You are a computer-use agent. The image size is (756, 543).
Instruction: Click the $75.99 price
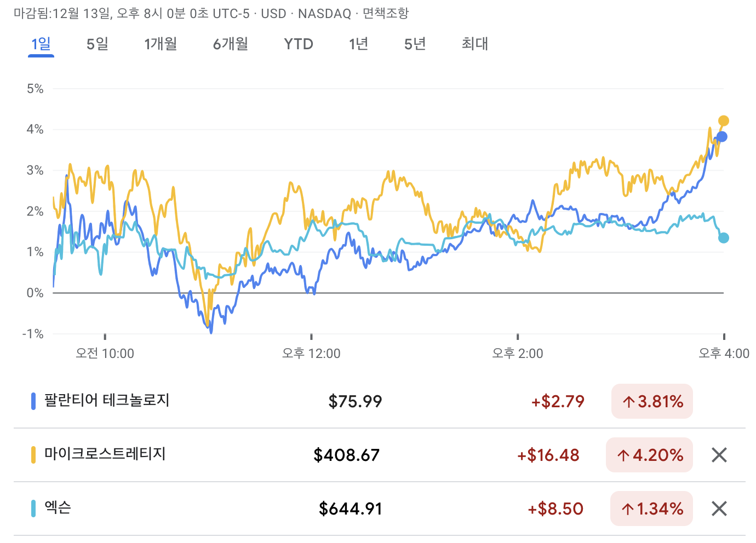point(355,401)
